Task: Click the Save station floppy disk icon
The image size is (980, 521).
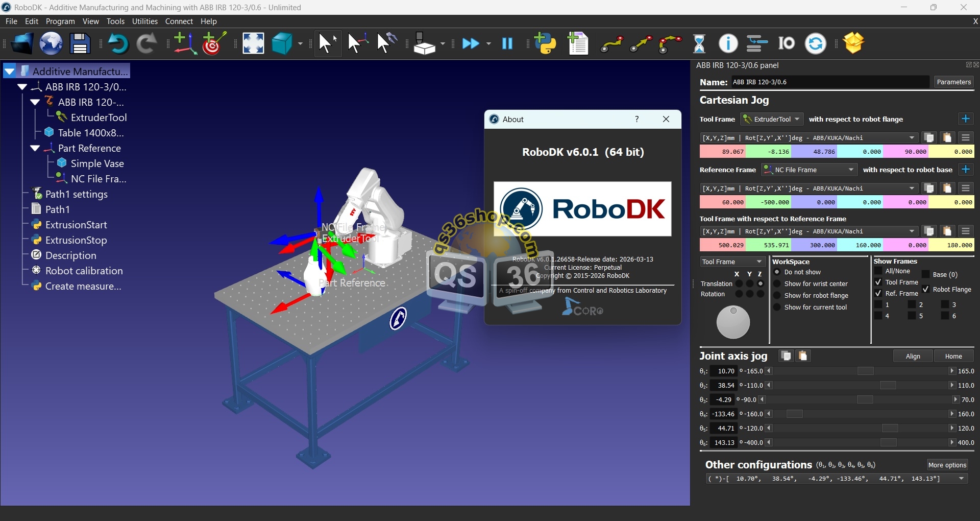Action: point(80,43)
